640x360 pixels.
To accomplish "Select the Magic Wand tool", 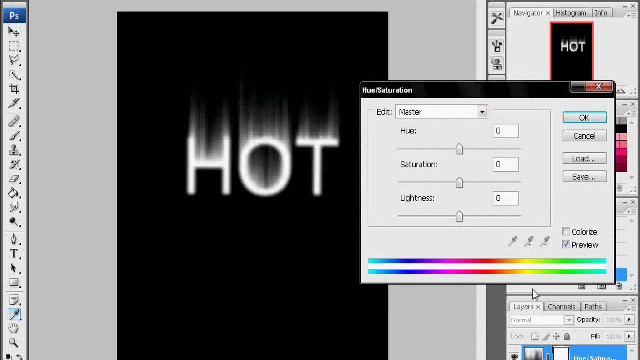I will click(x=14, y=75).
